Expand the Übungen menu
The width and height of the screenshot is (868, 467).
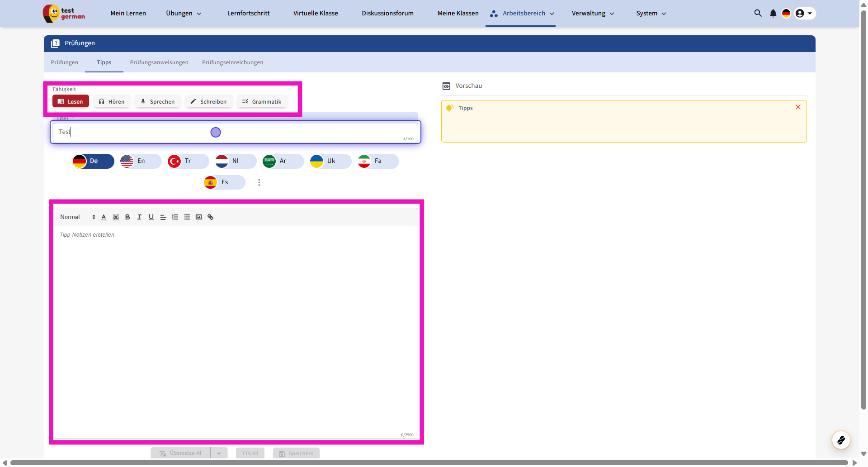click(x=184, y=14)
